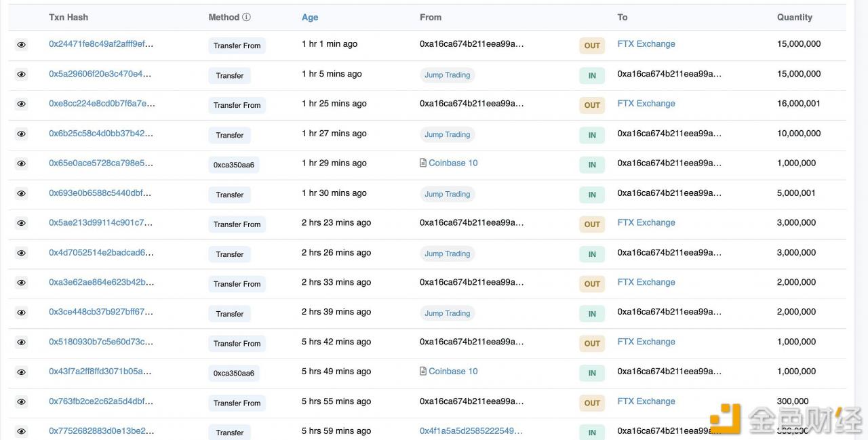The image size is (868, 440).
Task: View quick details for 0xe8cc224e8cd0b7f6a7e using eye icon
Action: coord(21,104)
